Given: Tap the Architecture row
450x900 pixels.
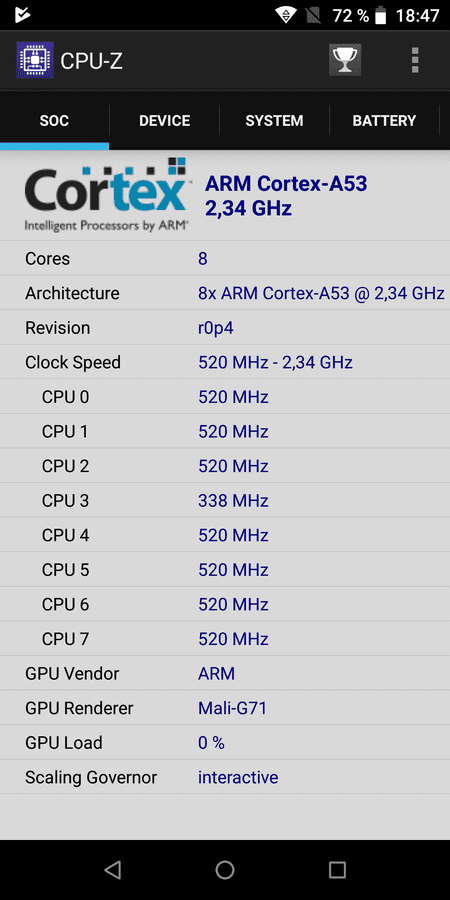Looking at the screenshot, I should click(225, 293).
